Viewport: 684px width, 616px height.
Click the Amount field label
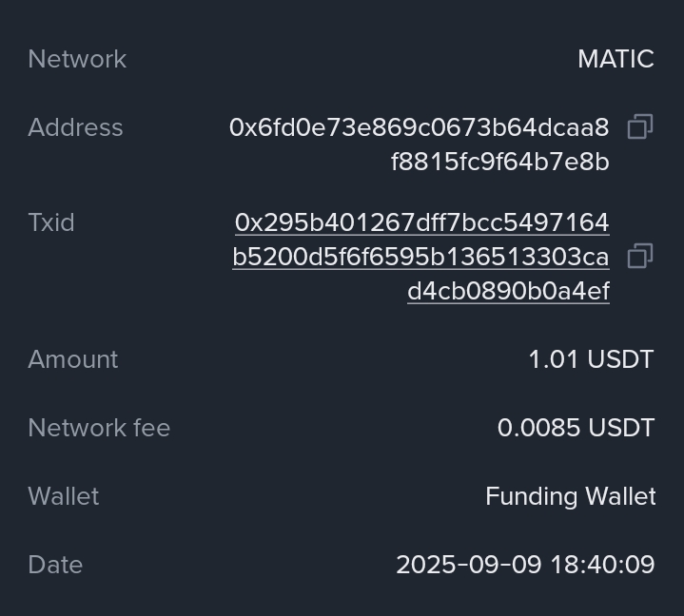click(73, 359)
